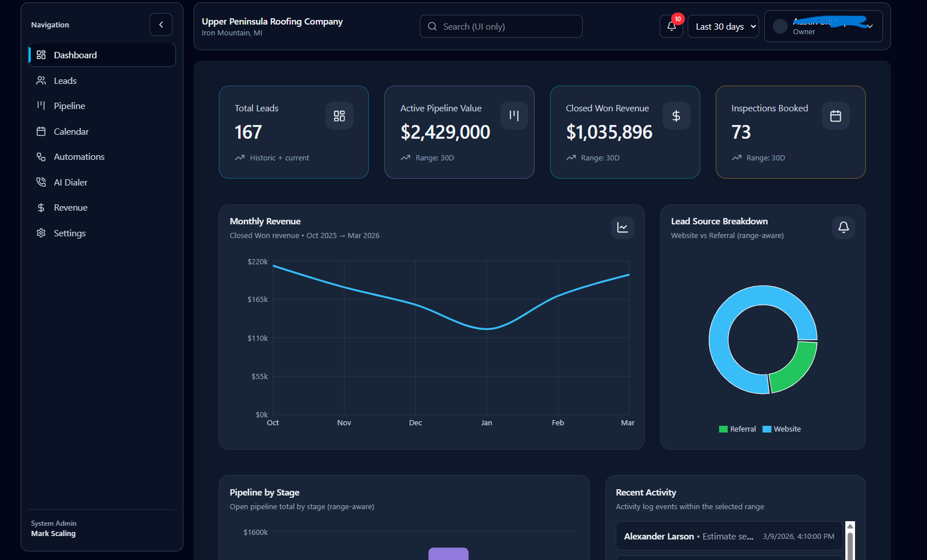Open the Last 30 days range dropdown
927x560 pixels.
click(x=723, y=26)
